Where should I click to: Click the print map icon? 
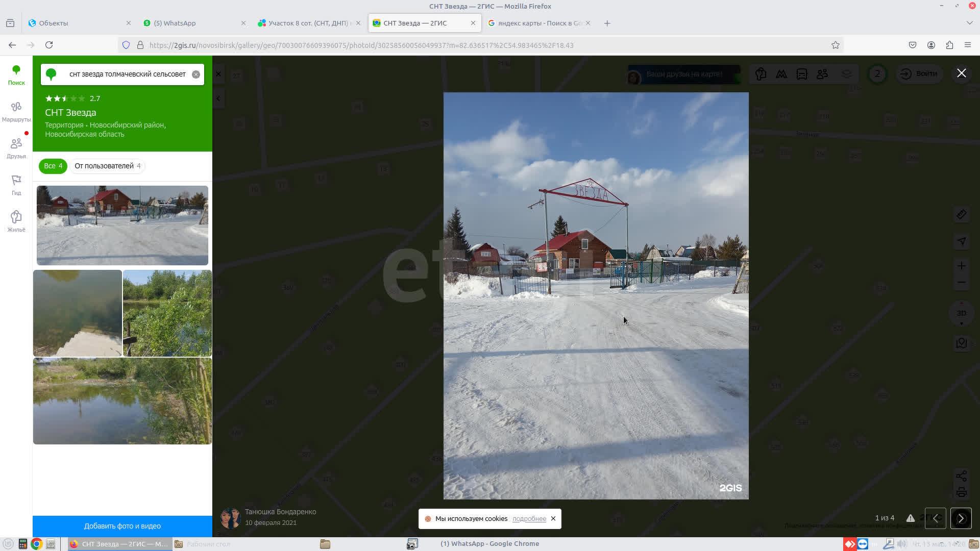pos(962,493)
